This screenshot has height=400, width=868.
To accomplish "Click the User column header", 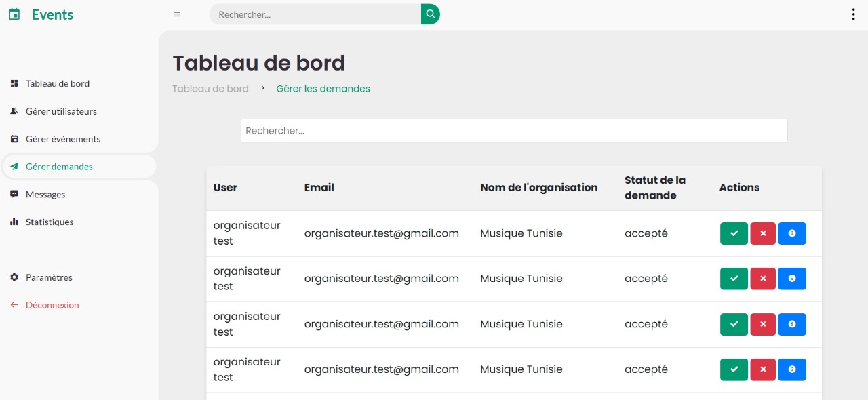I will point(225,188).
